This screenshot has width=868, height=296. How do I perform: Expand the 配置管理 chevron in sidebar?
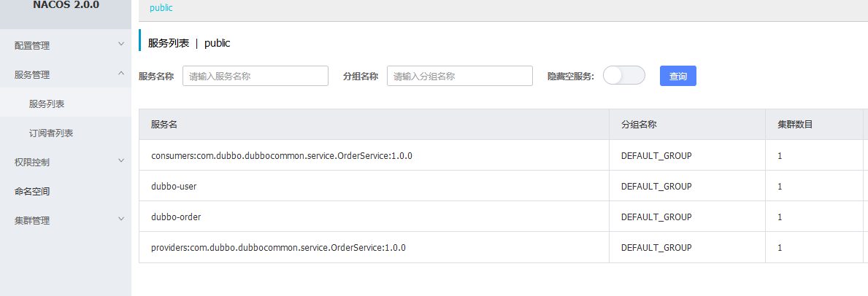(x=121, y=44)
